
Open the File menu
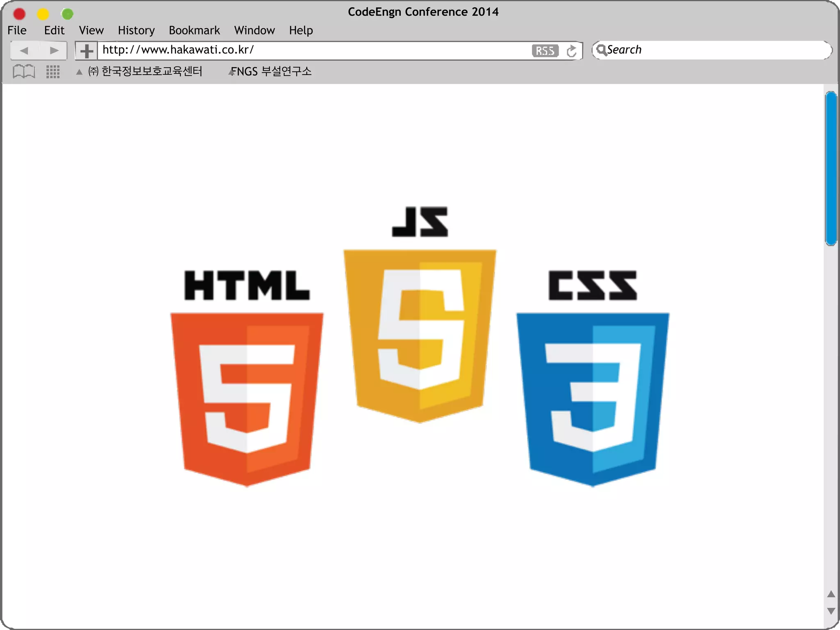click(x=17, y=30)
